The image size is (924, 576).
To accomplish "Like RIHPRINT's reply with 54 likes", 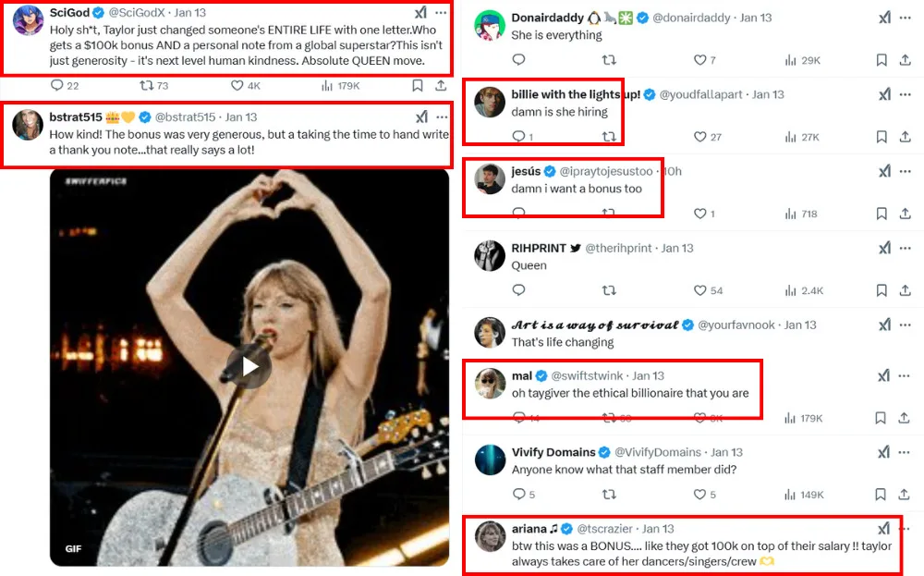I will (x=700, y=290).
